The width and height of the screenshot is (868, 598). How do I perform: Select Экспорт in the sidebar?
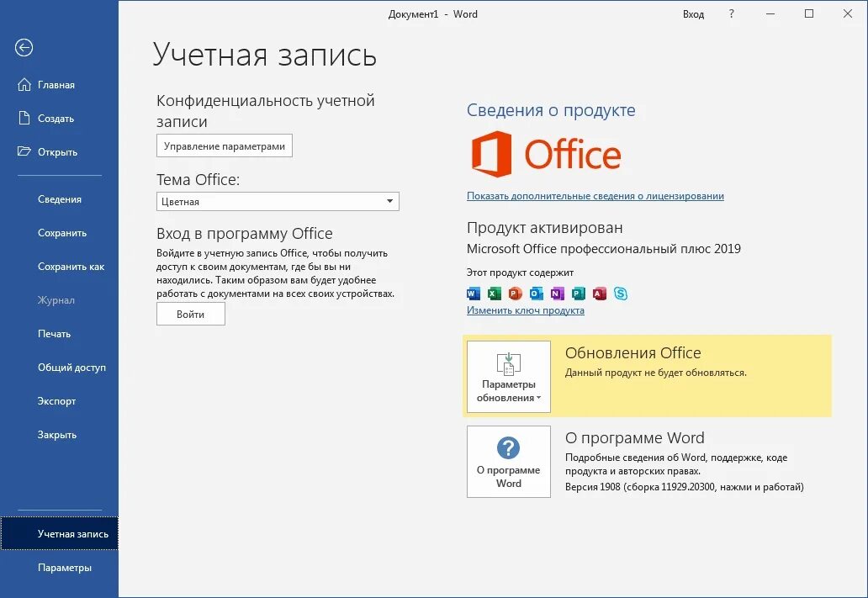[x=56, y=401]
